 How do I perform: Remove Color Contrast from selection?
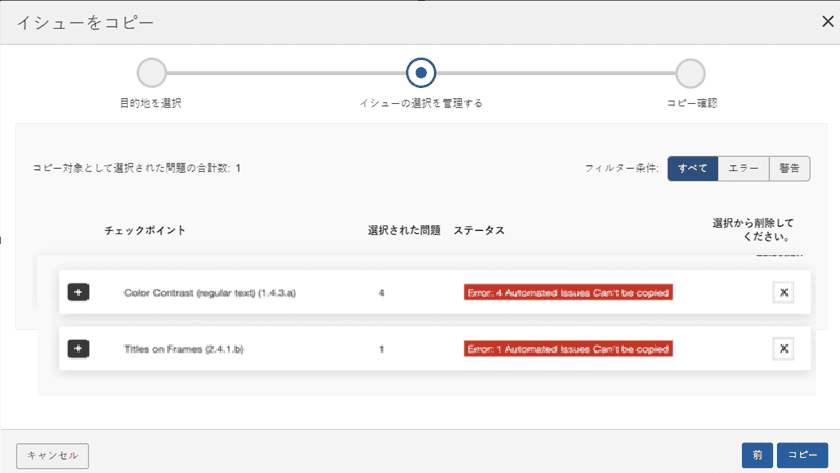[x=783, y=292]
